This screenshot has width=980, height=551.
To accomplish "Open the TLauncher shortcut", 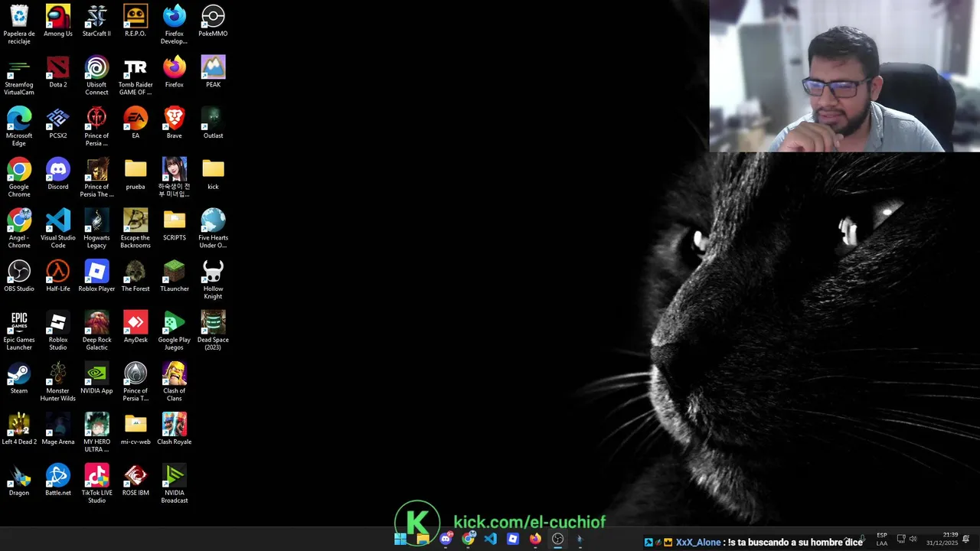I will 175,275.
